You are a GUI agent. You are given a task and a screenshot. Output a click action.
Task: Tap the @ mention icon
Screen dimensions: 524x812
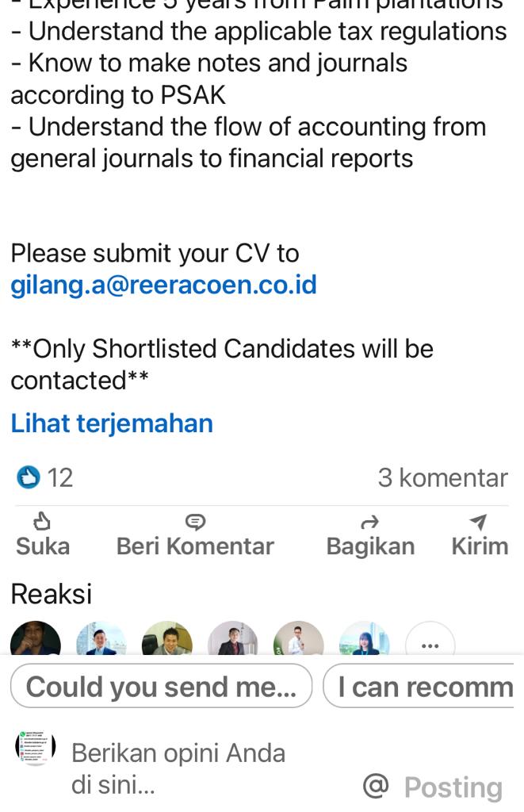tap(375, 786)
